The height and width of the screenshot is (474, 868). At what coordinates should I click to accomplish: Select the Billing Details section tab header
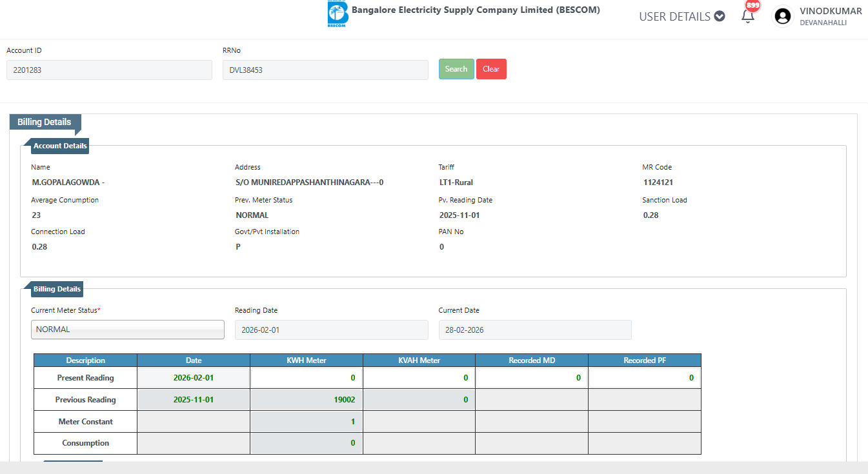coord(45,122)
